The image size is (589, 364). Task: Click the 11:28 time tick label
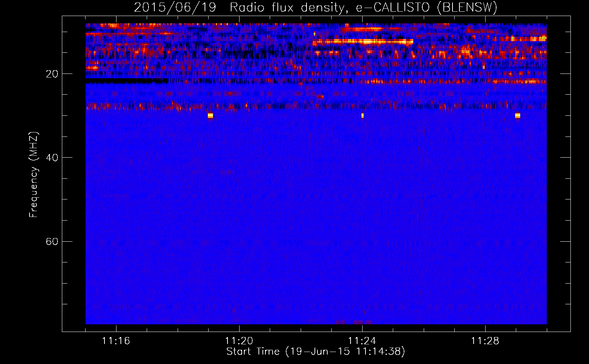485,341
